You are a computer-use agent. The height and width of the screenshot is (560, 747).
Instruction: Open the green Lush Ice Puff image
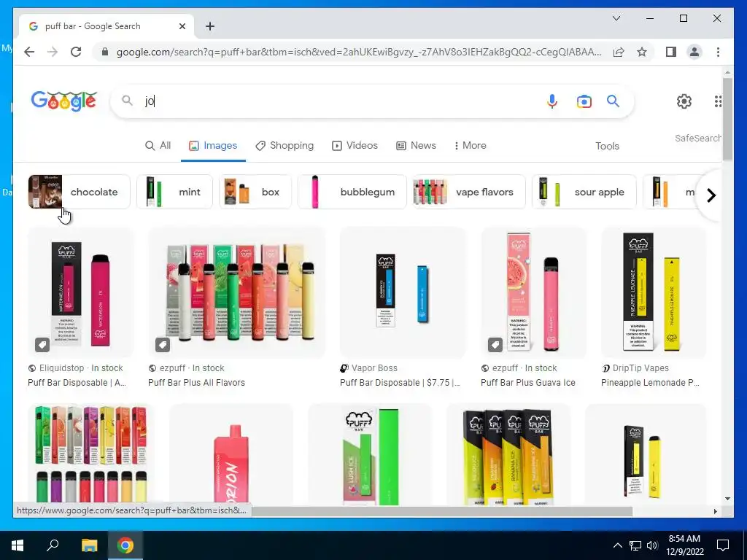[370, 455]
